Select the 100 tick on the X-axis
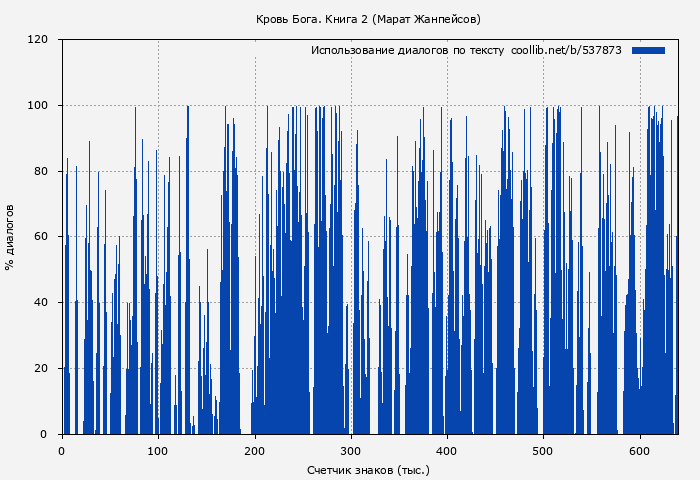 [158, 451]
